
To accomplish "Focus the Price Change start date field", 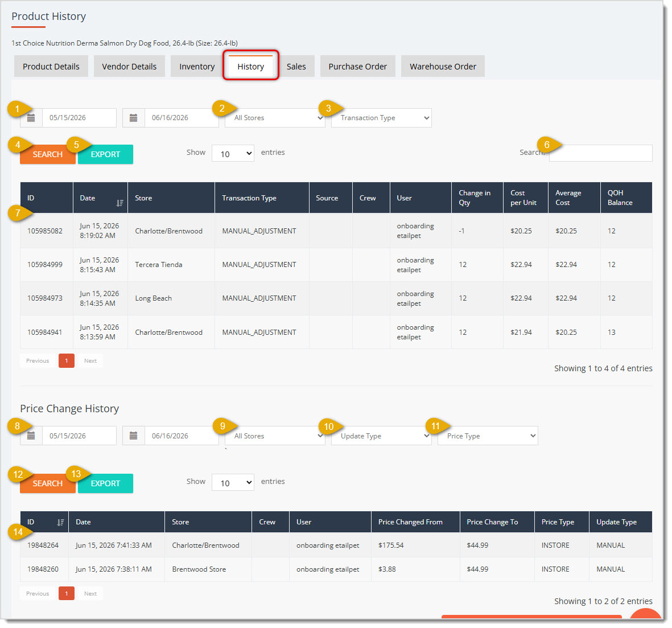I will click(79, 436).
